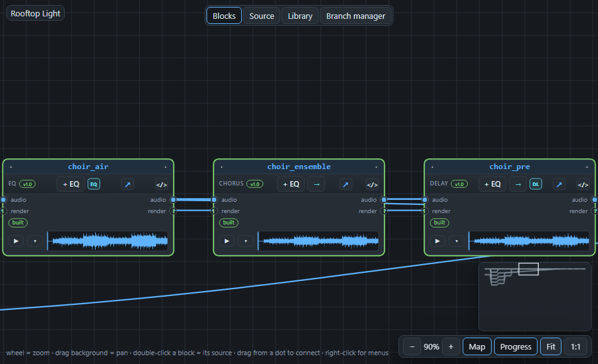598x364 pixels.
Task: Reset zoom with the 1:1 button
Action: point(575,346)
